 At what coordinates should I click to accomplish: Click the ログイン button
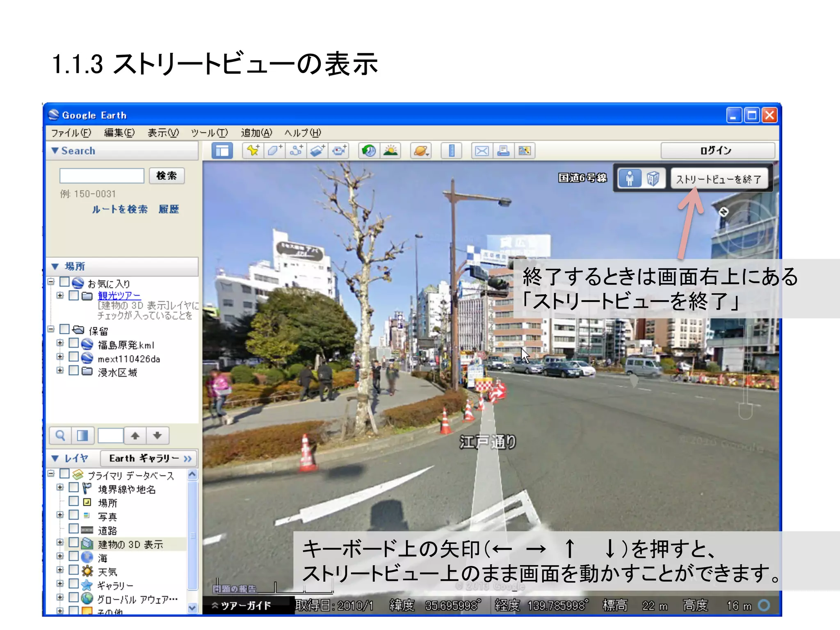pos(717,151)
